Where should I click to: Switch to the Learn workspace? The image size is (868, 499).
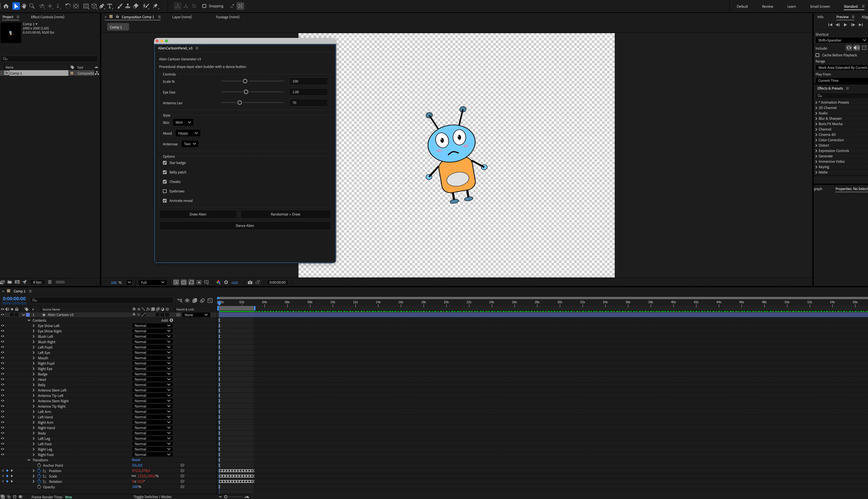[791, 6]
